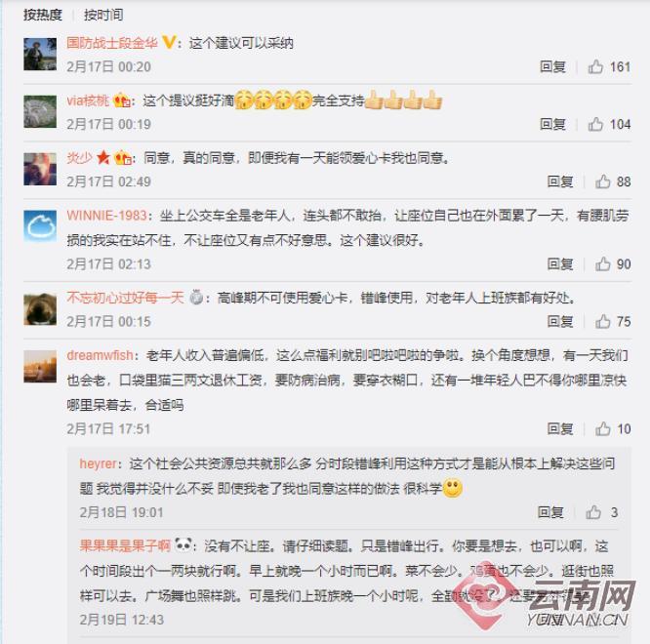Open heyrer's profile link
This screenshot has width=650, height=644.
pos(99,463)
